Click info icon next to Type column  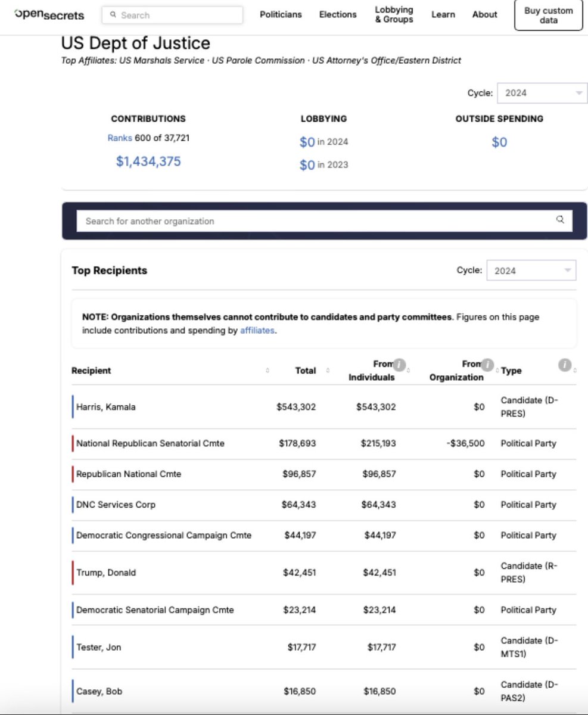[564, 365]
